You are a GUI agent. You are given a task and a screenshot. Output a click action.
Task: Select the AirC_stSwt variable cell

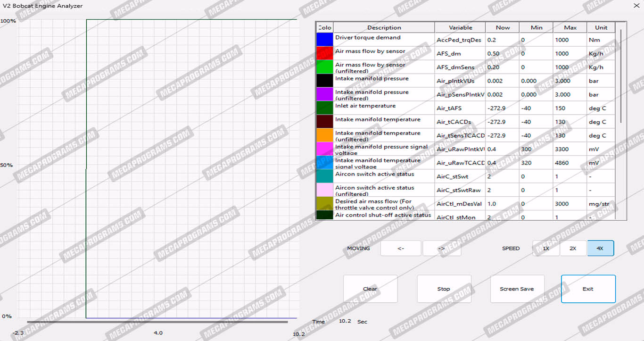pyautogui.click(x=460, y=176)
